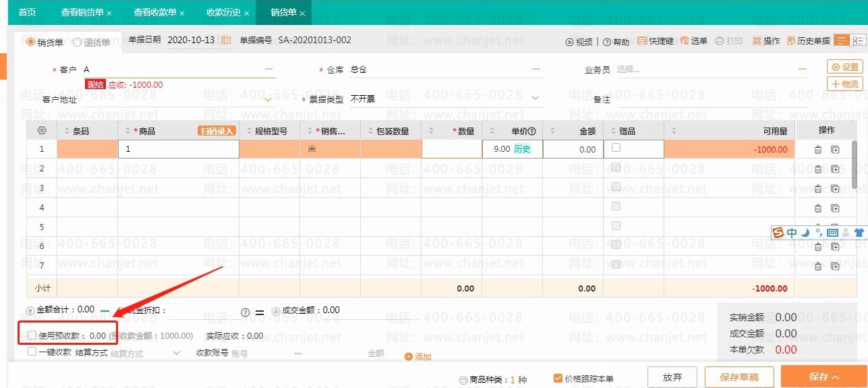Switch to the 收款历史 tab
The image size is (868, 388).
[223, 12]
